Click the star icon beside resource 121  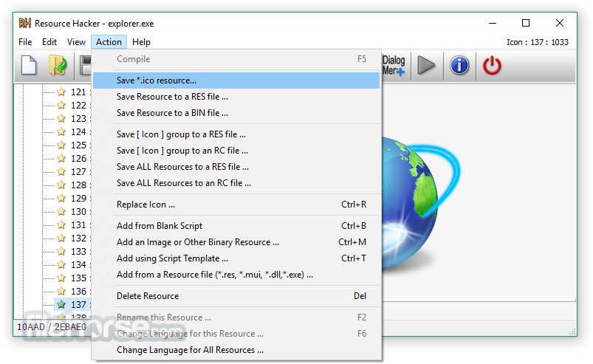pyautogui.click(x=61, y=92)
